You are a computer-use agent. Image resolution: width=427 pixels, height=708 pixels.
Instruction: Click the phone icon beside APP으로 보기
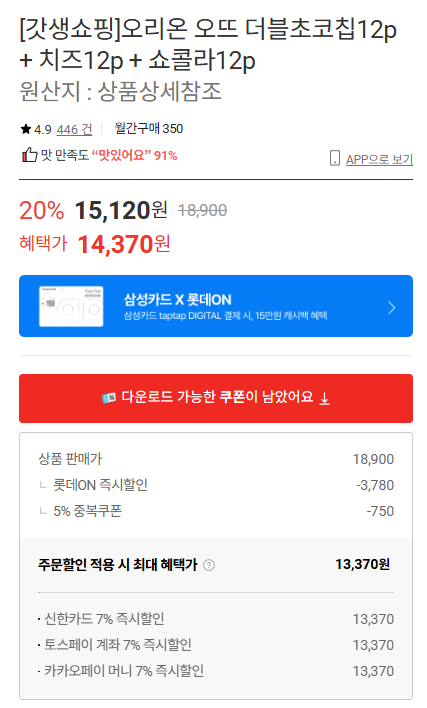pyautogui.click(x=334, y=158)
